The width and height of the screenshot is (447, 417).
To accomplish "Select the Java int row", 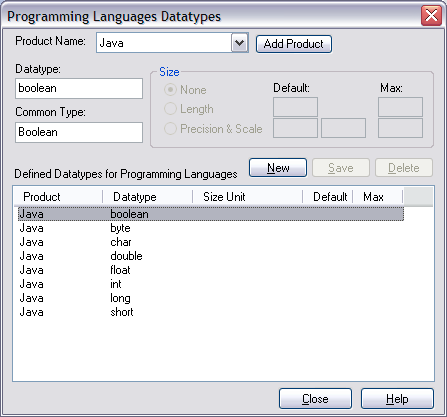I will (x=211, y=284).
